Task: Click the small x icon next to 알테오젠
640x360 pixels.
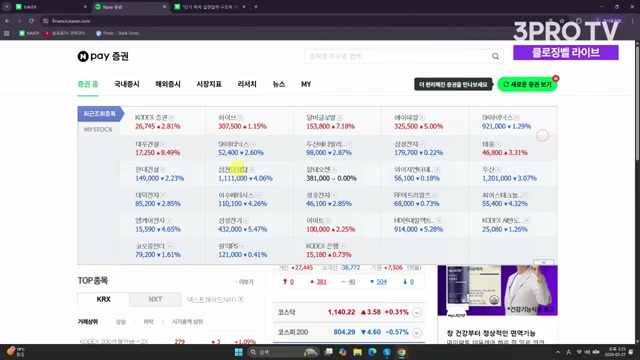Action: click(334, 169)
